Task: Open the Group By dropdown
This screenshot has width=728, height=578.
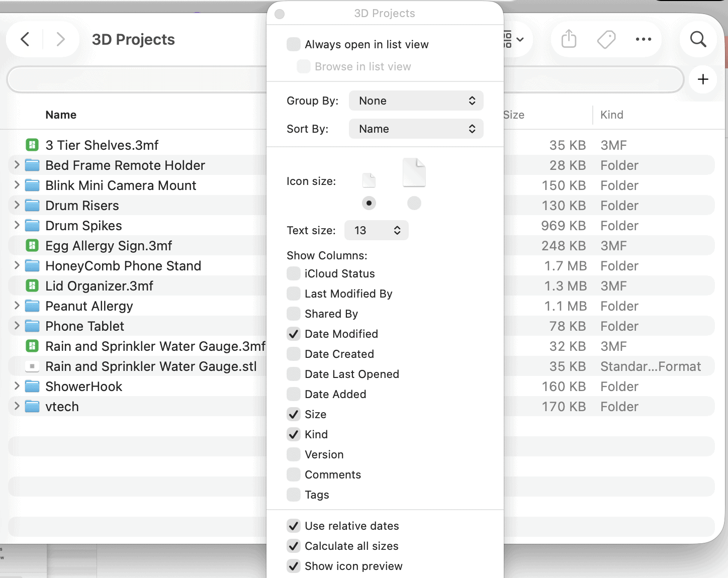Action: coord(416,101)
